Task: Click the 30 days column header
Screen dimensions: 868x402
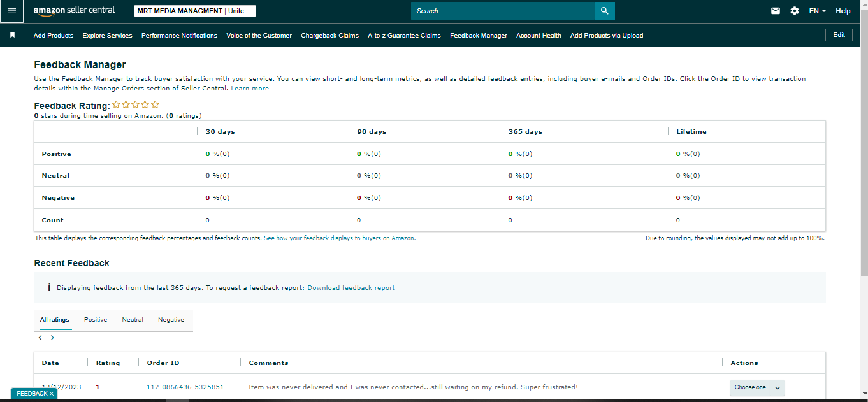Action: (221, 132)
